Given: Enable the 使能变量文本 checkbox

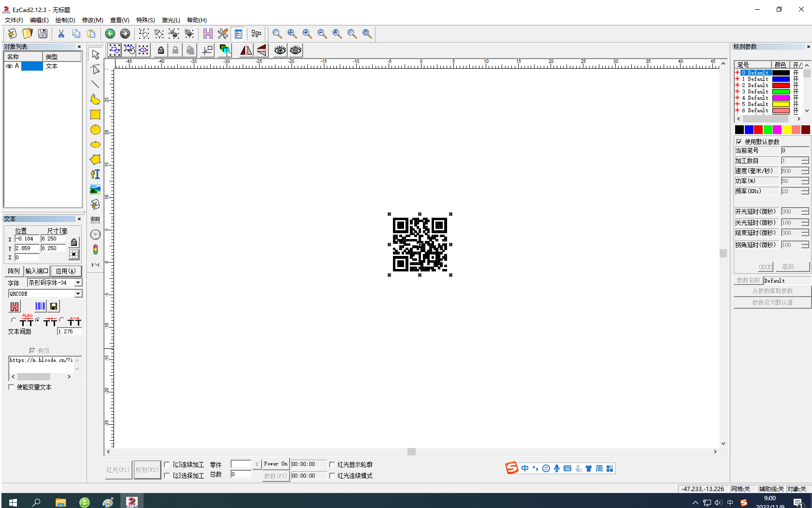Looking at the screenshot, I should click(12, 387).
